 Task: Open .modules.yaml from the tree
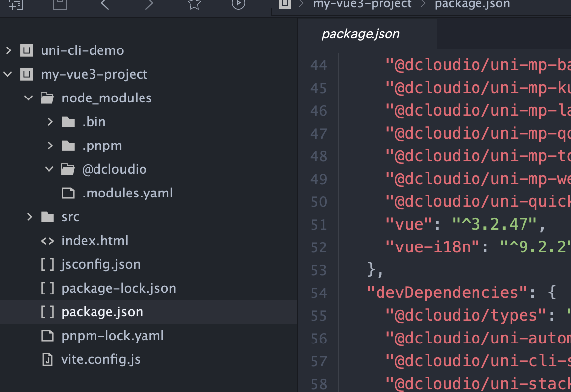(128, 194)
